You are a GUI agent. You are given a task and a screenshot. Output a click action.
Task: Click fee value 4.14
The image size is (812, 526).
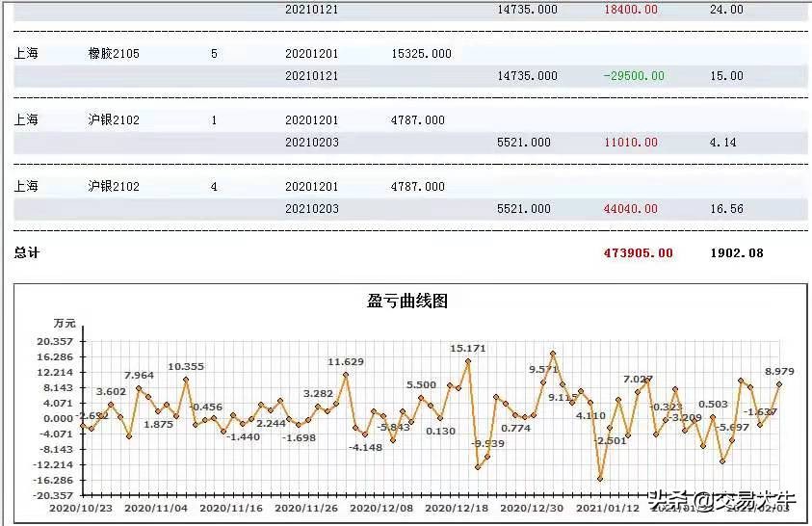pos(722,143)
